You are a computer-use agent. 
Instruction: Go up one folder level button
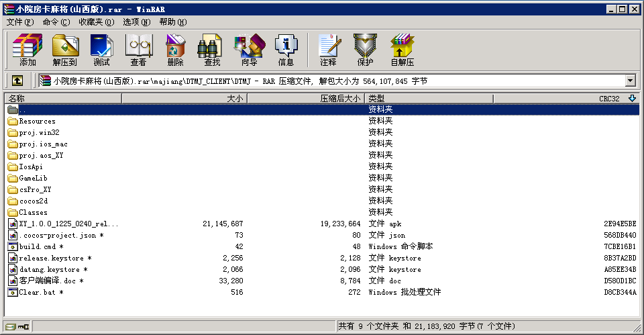click(x=17, y=81)
